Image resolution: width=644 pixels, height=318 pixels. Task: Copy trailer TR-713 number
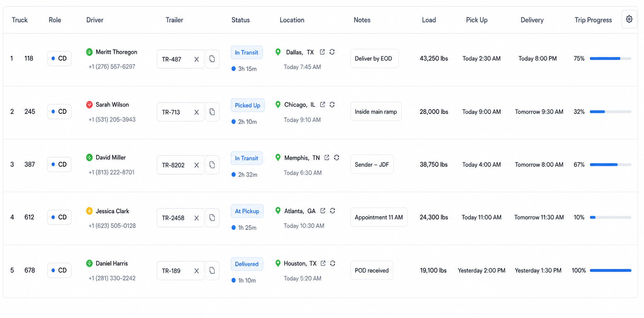[212, 112]
